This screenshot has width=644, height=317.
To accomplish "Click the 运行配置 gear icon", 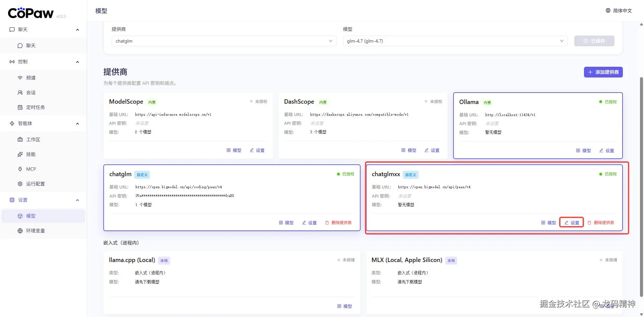I will pos(20,184).
